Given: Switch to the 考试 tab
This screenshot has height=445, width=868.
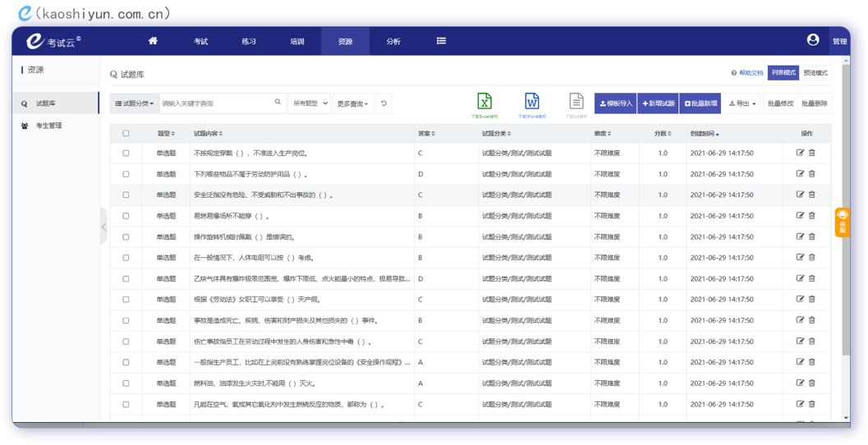Looking at the screenshot, I should click(201, 41).
